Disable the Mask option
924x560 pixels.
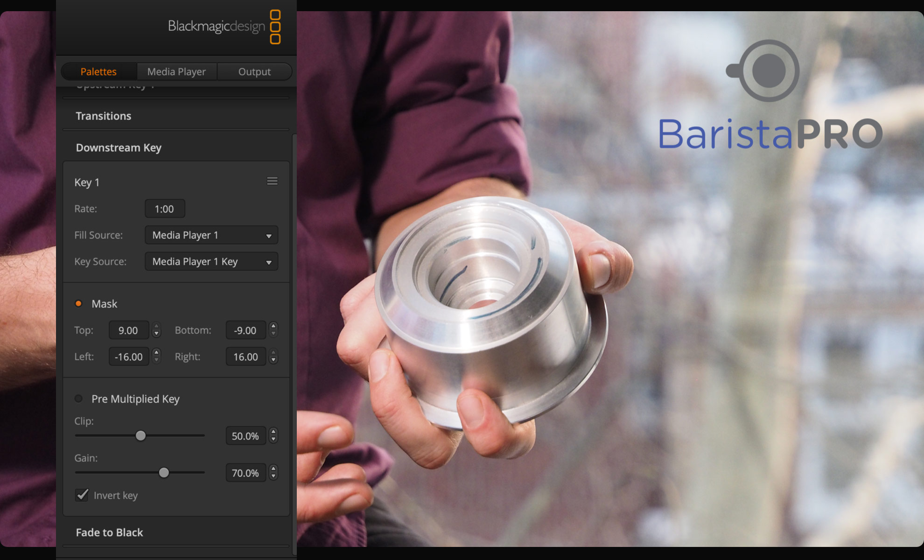point(78,303)
